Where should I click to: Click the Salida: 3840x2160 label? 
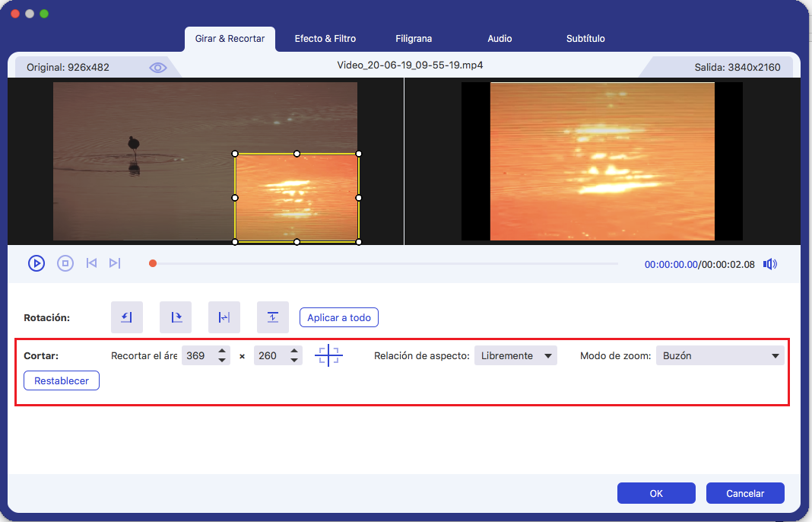(737, 68)
